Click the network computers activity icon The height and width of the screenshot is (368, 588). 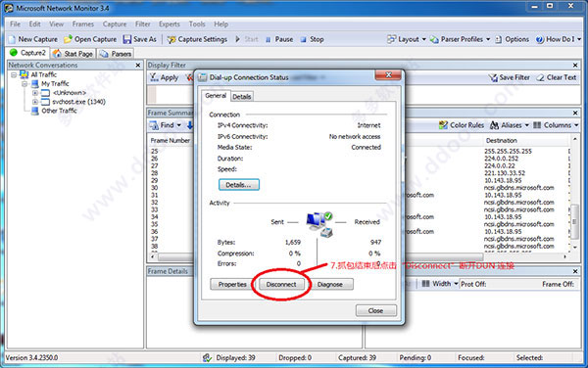(x=319, y=224)
